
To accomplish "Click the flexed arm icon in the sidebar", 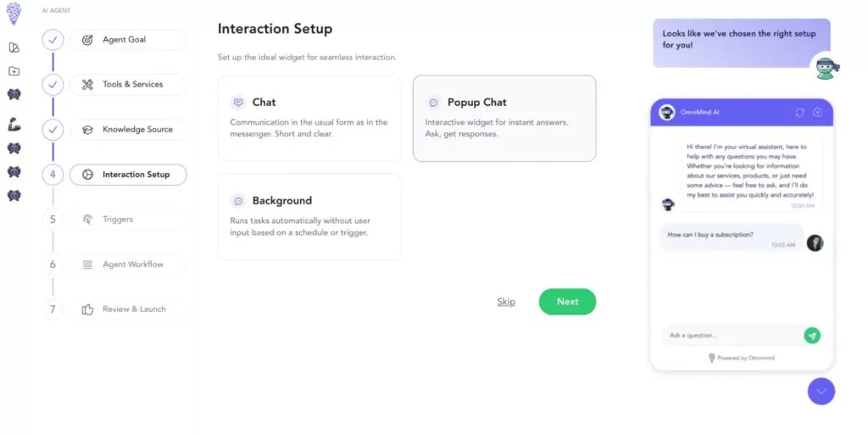I will (x=14, y=125).
